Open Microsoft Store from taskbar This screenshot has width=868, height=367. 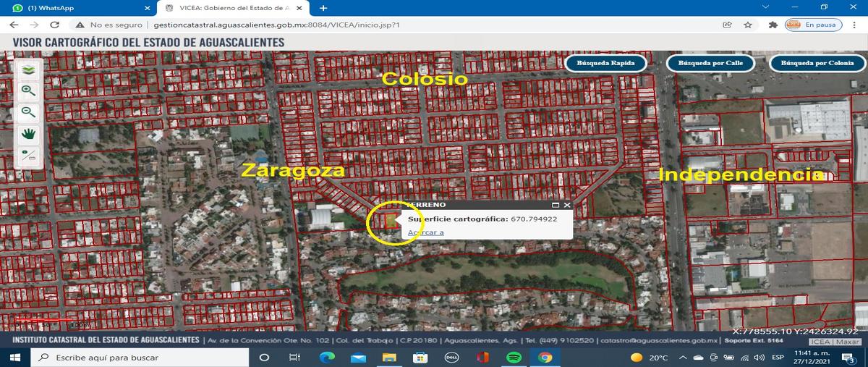coord(420,358)
